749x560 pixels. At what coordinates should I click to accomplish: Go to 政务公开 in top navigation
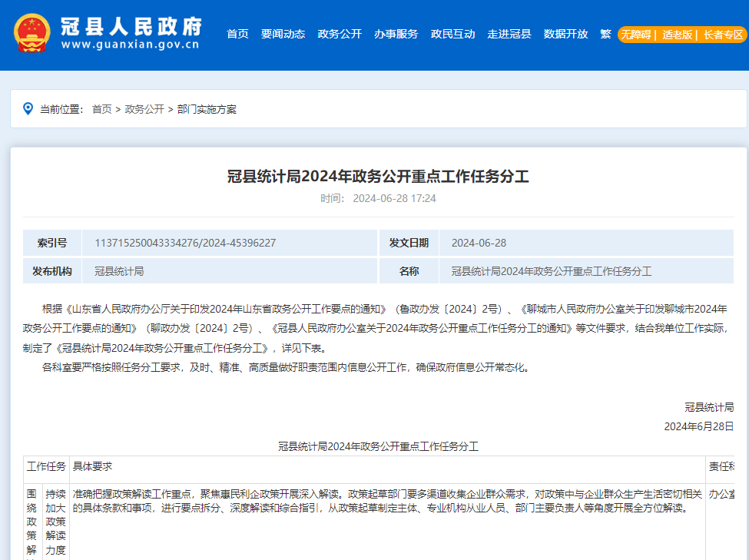tap(340, 34)
